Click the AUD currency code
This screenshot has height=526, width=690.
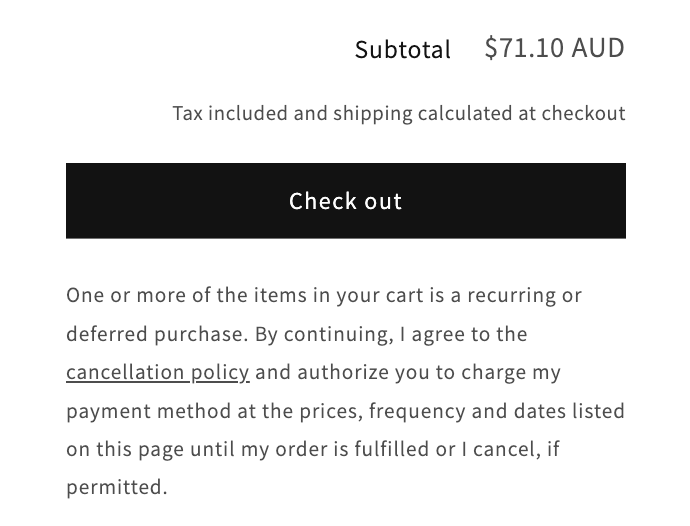point(599,48)
